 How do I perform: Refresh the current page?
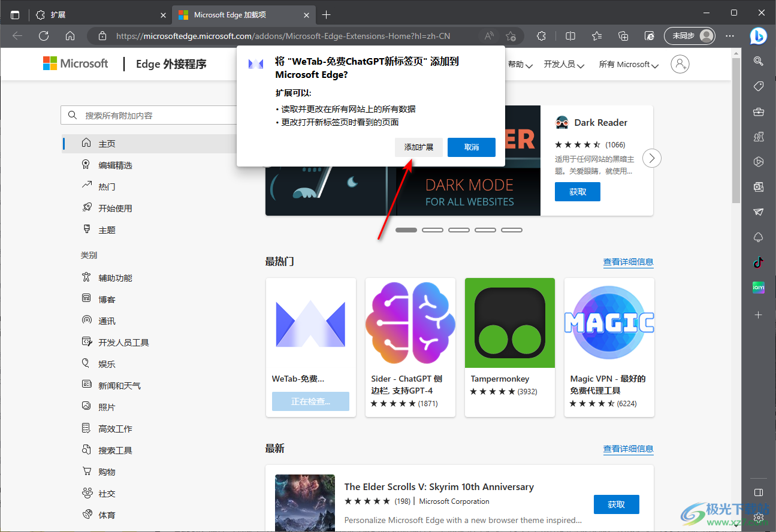point(44,36)
